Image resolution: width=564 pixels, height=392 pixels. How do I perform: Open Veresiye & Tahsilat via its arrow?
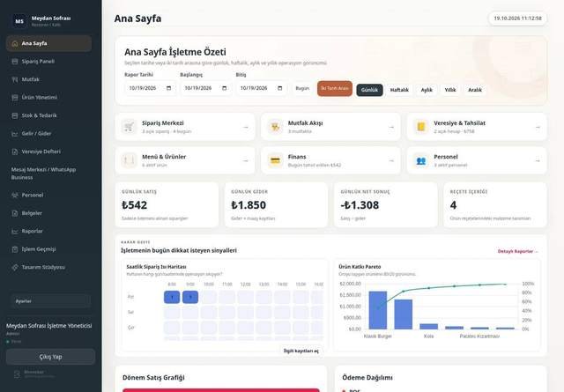(538, 127)
